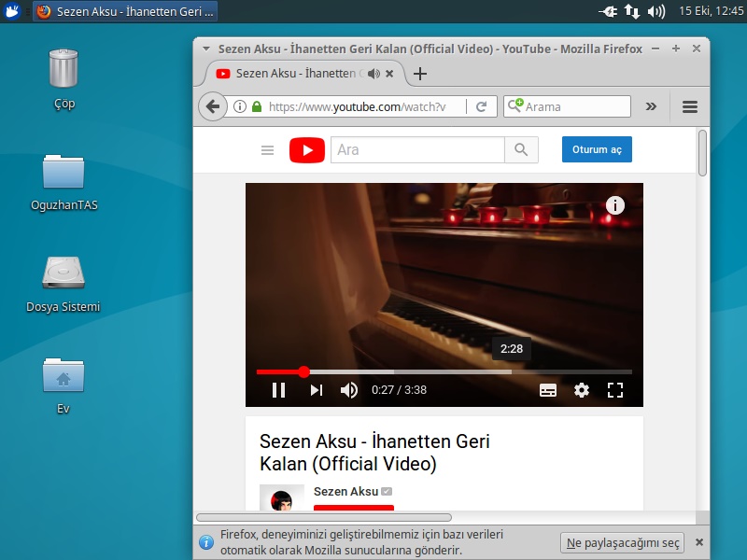Click the green padlock security icon

pyautogui.click(x=257, y=106)
